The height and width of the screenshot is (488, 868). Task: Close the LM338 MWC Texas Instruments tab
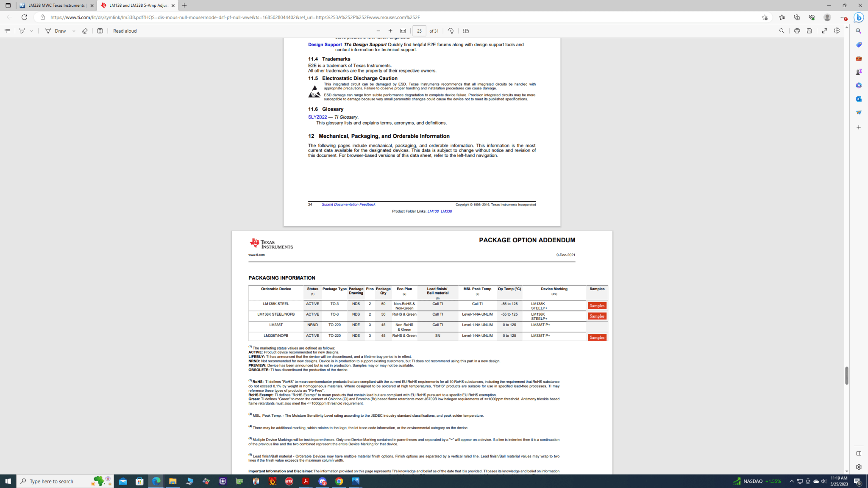click(x=92, y=6)
